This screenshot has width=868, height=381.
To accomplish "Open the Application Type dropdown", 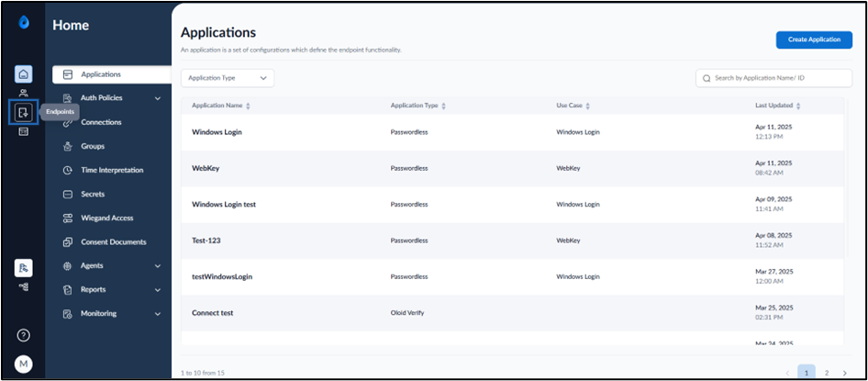I will pos(228,78).
